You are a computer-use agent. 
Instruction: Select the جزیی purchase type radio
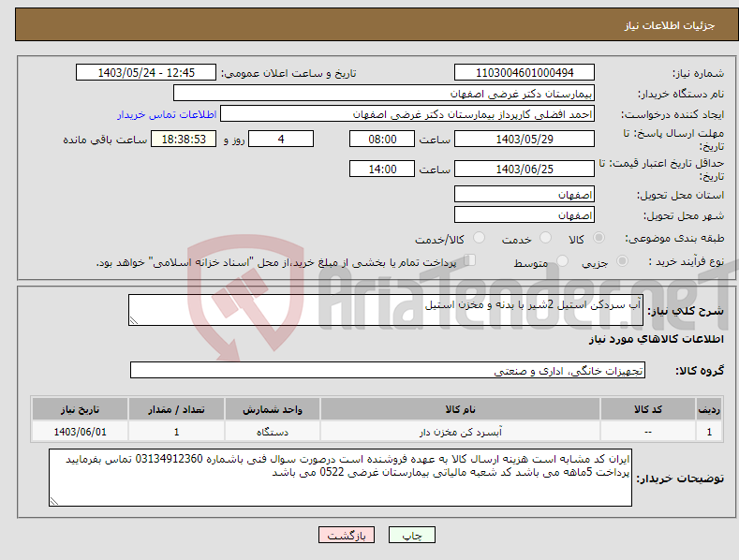coord(622,260)
